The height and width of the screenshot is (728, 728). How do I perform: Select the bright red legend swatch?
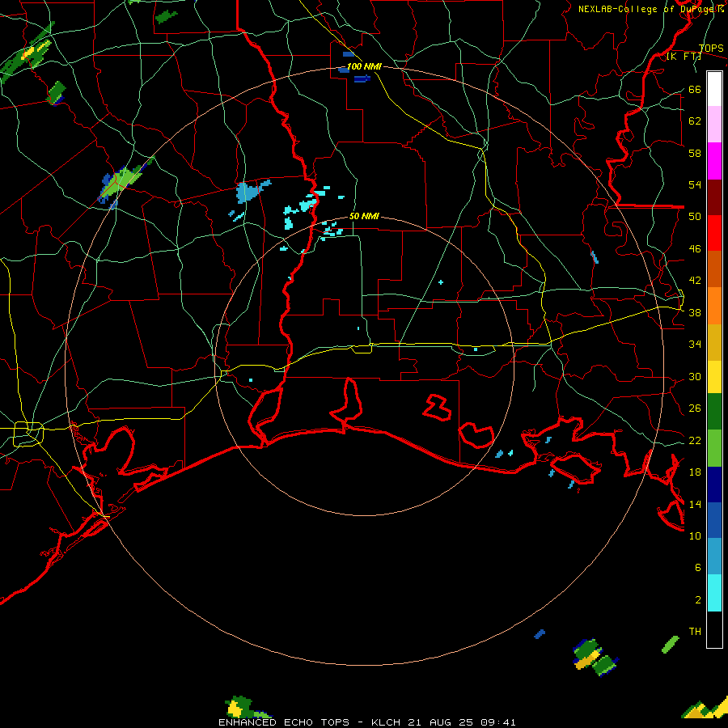pyautogui.click(x=714, y=233)
